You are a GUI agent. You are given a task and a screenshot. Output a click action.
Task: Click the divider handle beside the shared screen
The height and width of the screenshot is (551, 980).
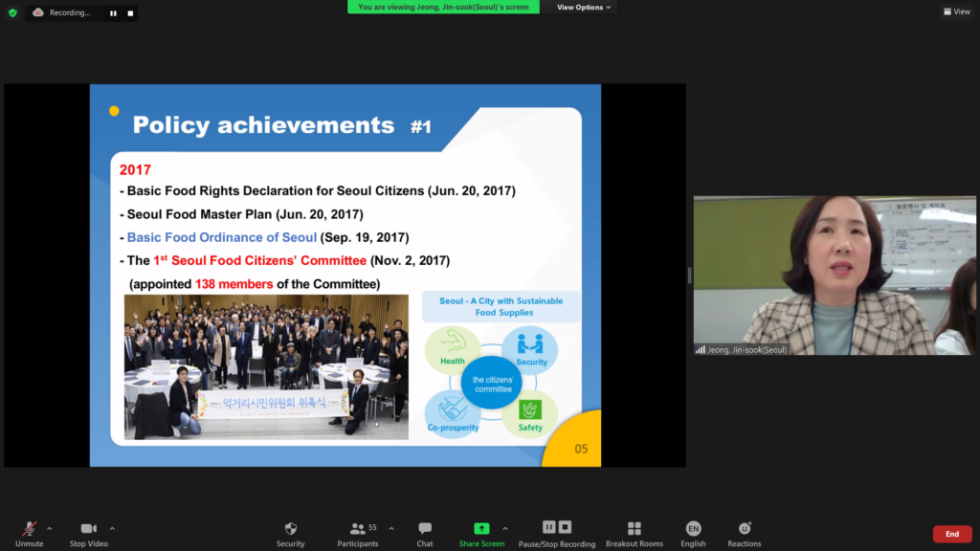(689, 275)
